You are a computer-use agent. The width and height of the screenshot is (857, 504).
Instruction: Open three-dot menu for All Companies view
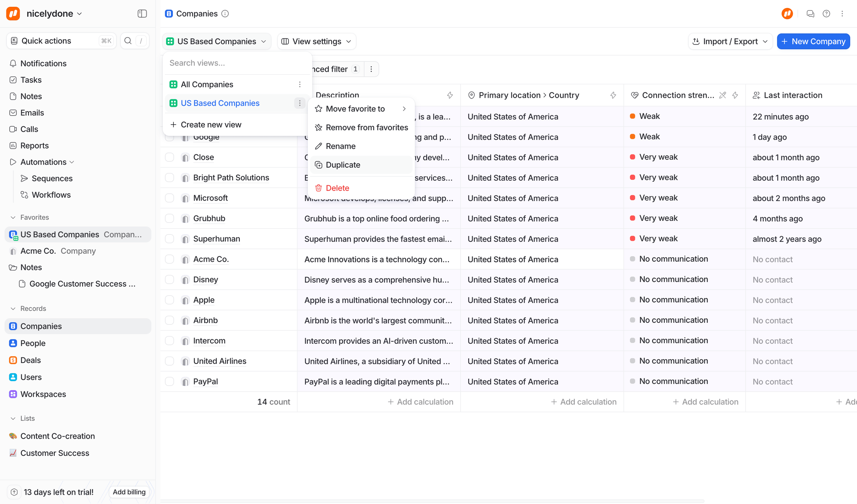click(300, 85)
